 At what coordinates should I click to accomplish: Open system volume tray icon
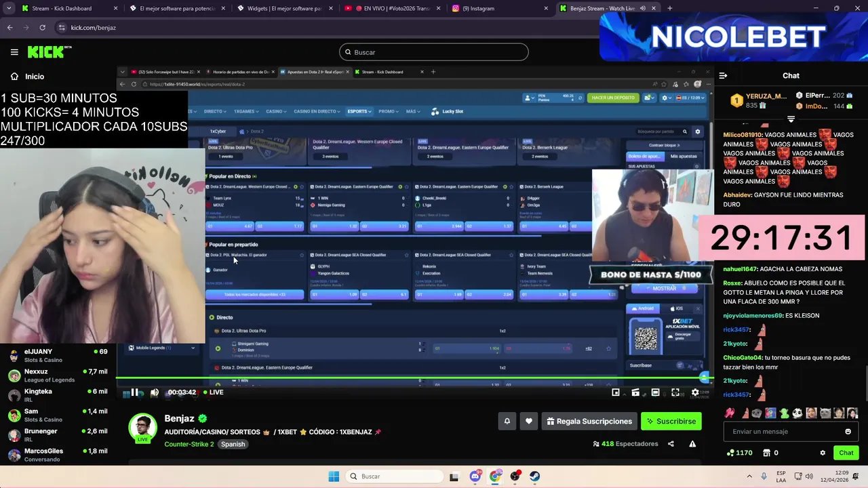coord(810,476)
